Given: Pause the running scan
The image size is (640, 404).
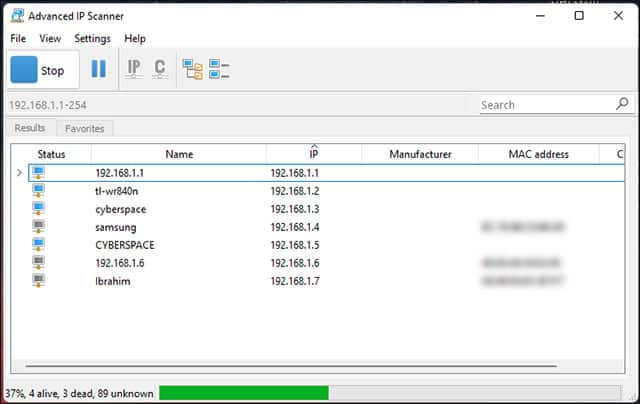Looking at the screenshot, I should (98, 70).
